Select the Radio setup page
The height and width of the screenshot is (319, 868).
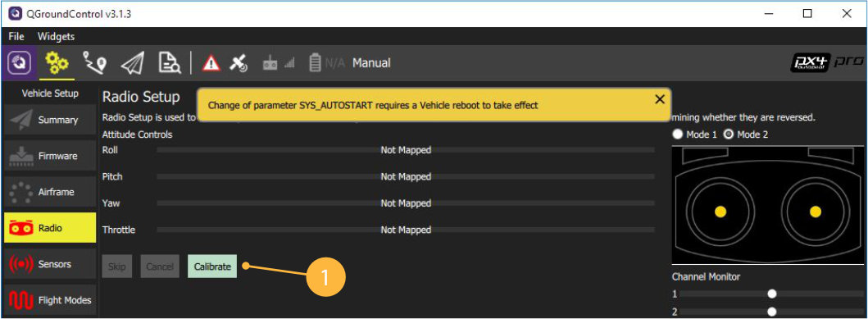(x=50, y=228)
